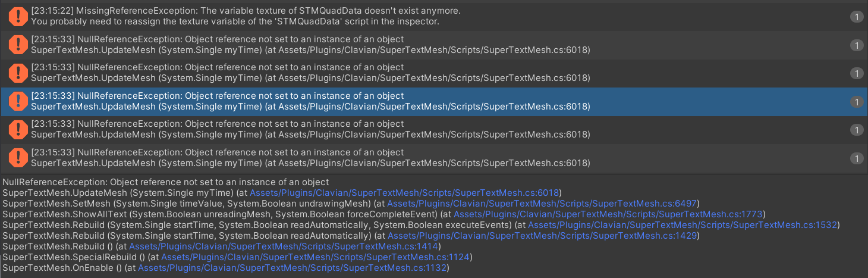
Task: Click the stack trace's NullReferenceException header line
Action: pyautogui.click(x=165, y=182)
